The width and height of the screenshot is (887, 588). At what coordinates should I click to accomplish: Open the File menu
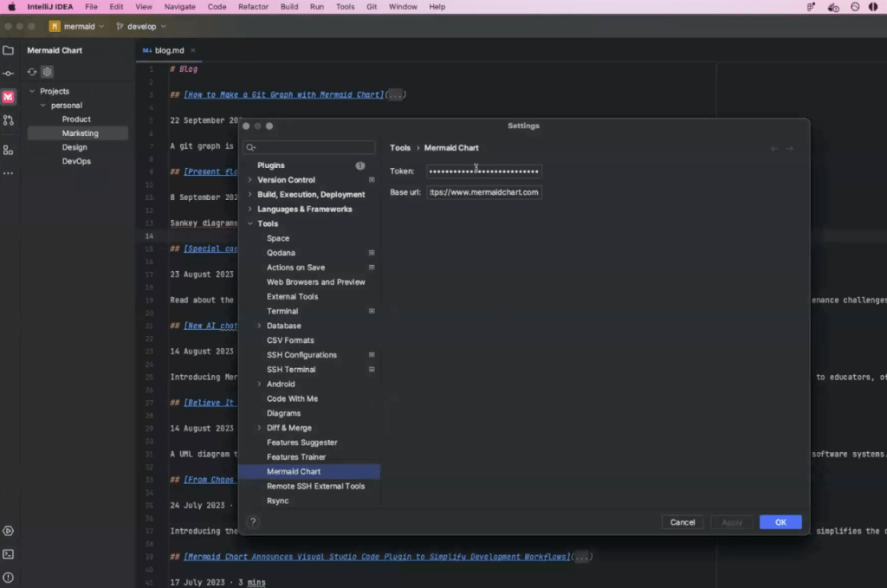tap(91, 7)
